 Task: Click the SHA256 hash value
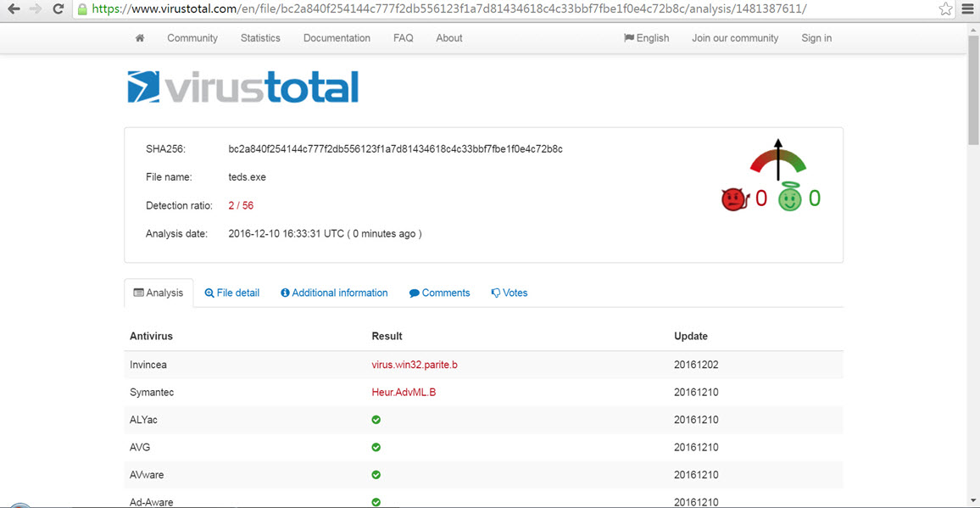pos(396,149)
